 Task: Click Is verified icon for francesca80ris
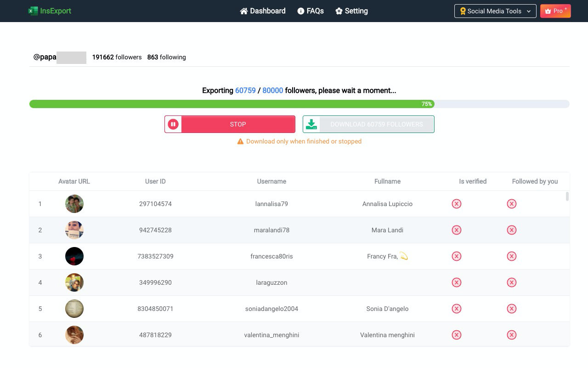tap(457, 256)
